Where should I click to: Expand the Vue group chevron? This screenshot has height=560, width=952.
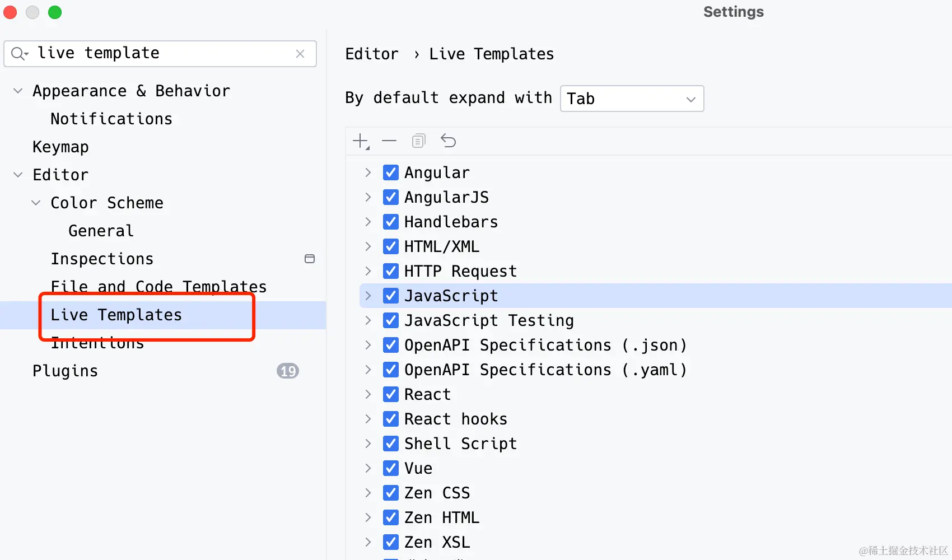[368, 468]
